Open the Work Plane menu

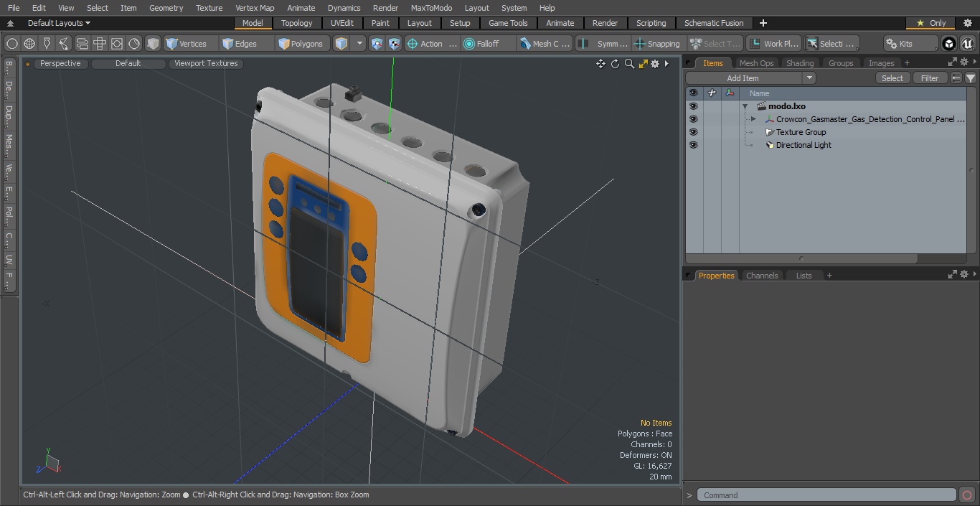(773, 44)
